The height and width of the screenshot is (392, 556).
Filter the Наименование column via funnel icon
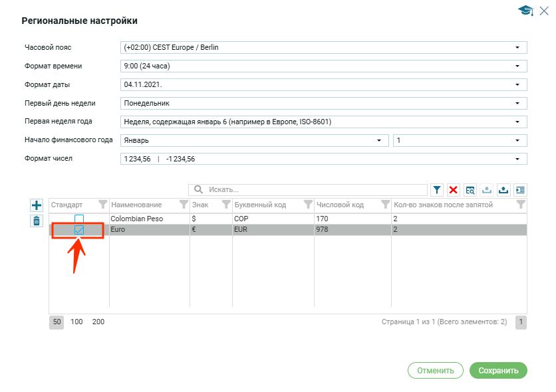(183, 205)
